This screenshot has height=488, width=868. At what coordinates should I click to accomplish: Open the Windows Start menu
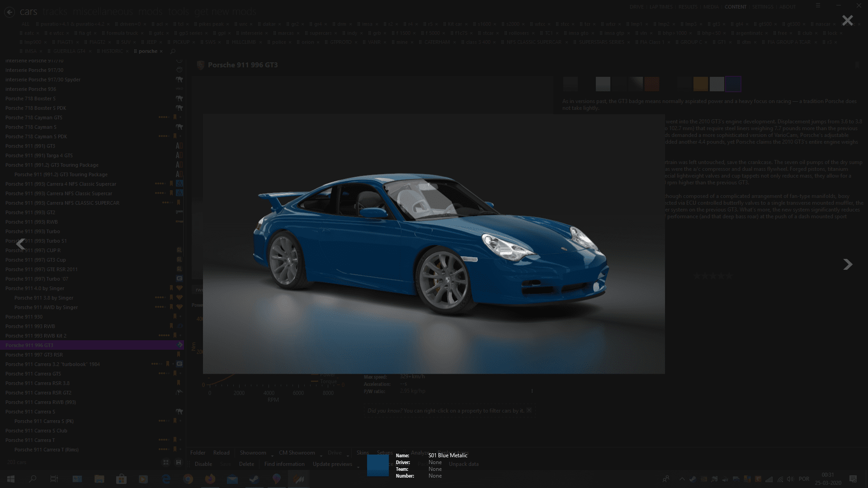10,479
